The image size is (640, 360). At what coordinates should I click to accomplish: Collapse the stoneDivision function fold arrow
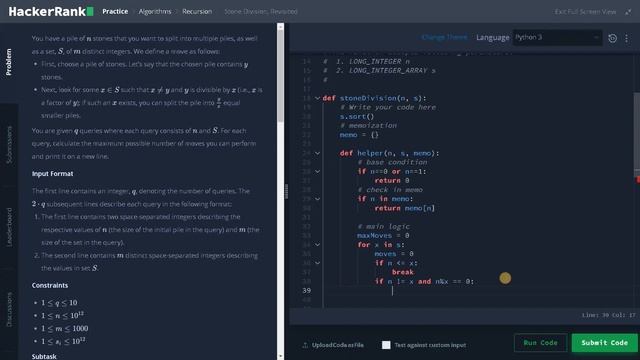pyautogui.click(x=317, y=98)
